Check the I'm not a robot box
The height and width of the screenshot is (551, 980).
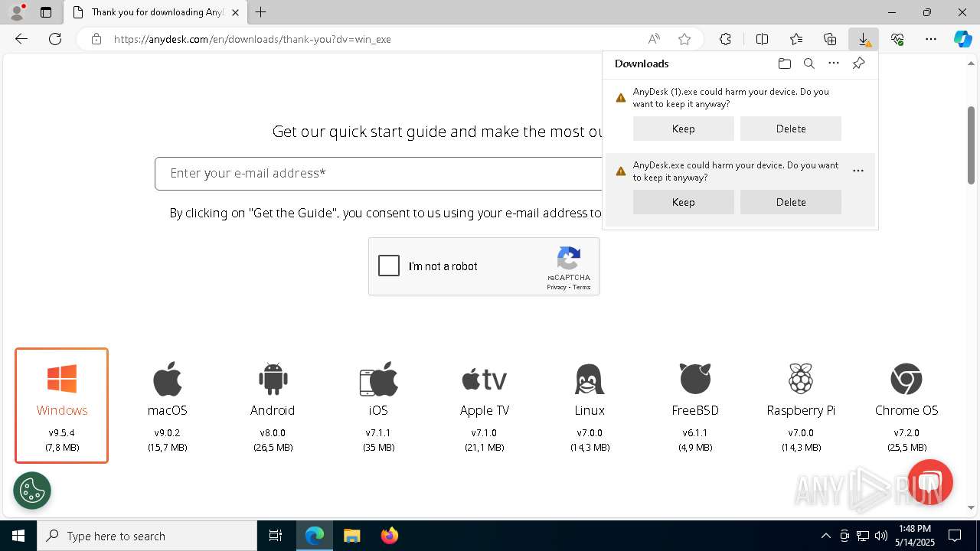pos(389,266)
